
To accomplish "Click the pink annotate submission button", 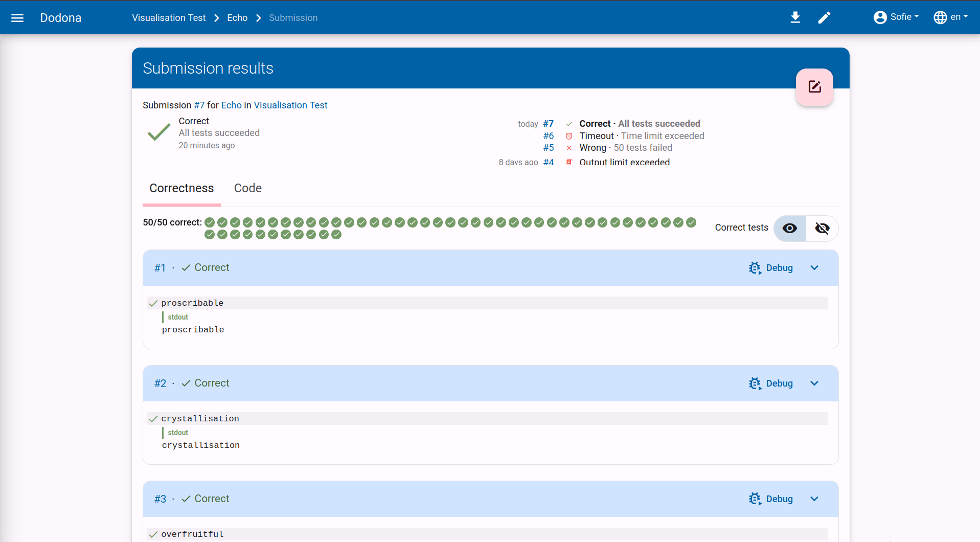I will pyautogui.click(x=814, y=87).
